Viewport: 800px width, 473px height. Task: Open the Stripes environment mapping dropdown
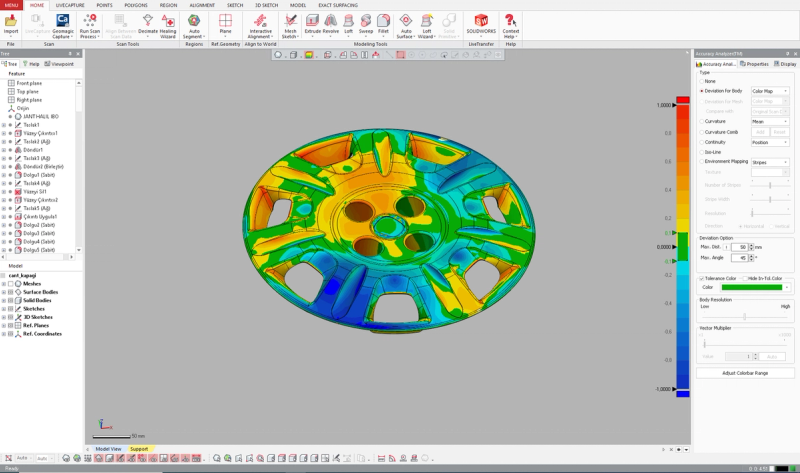pos(770,162)
